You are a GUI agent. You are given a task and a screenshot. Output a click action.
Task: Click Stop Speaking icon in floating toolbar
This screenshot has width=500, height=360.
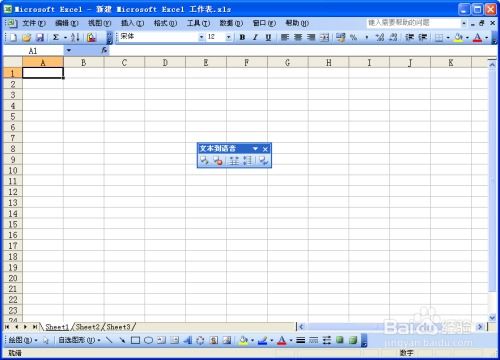click(x=218, y=161)
